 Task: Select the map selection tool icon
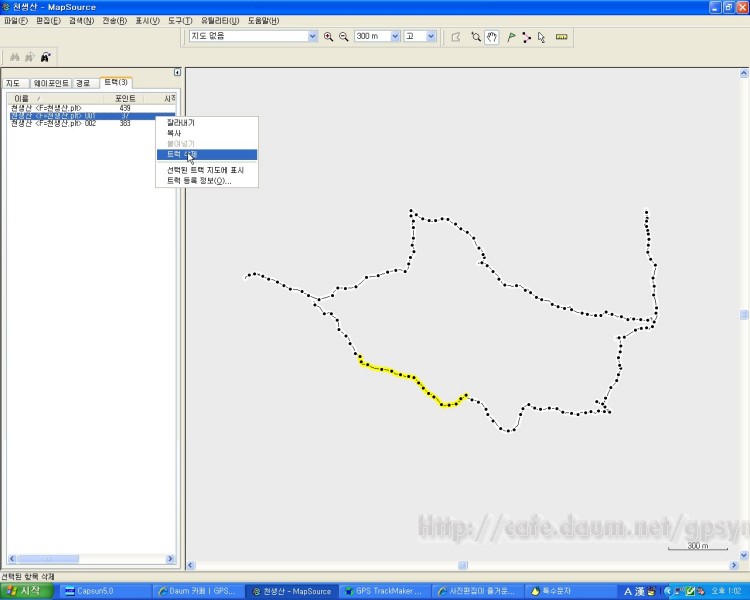456,37
